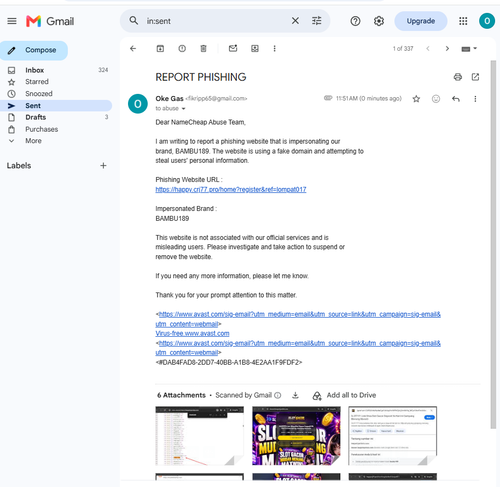Open the main menu hamburger icon
The width and height of the screenshot is (500, 487).
click(x=12, y=21)
